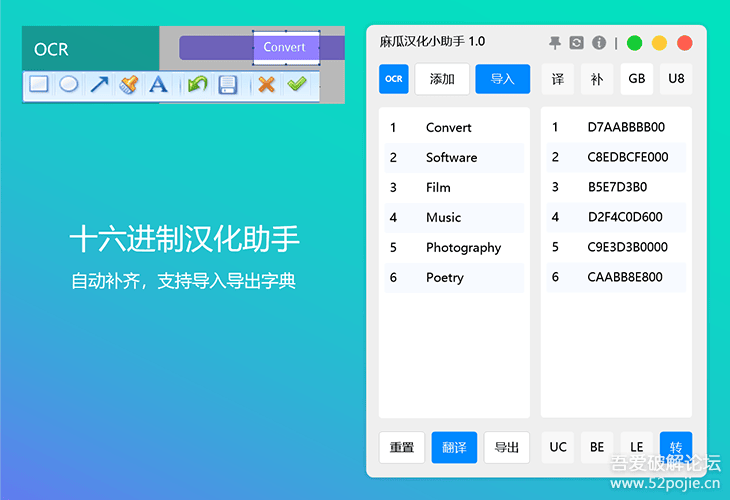Select the rectangle drawing tool

point(38,85)
